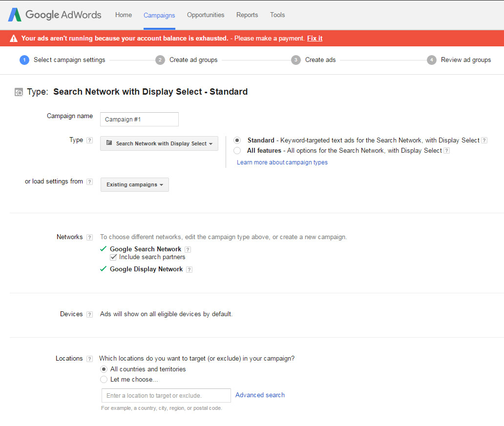This screenshot has height=426, width=504.
Task: Click Review ad groups step label
Action: [466, 60]
